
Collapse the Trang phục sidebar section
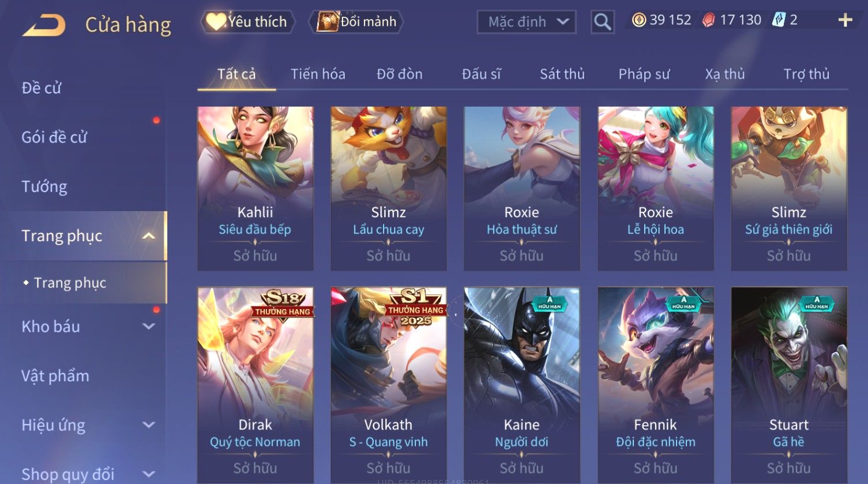click(148, 236)
